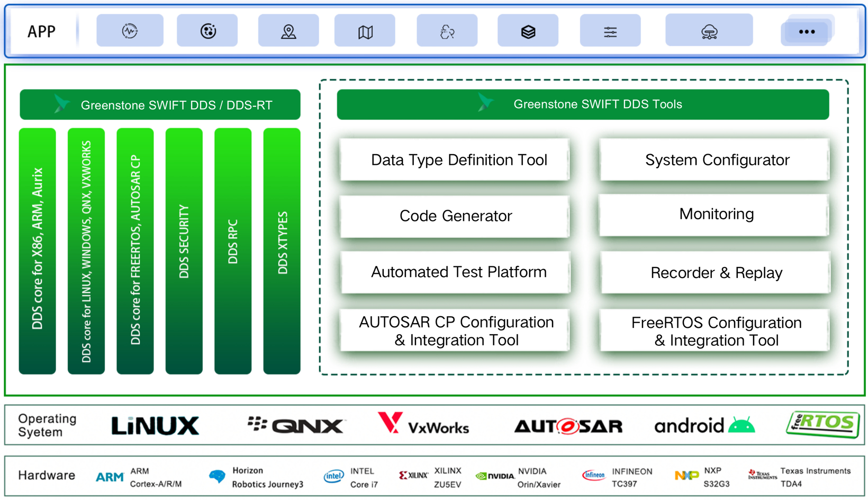Click the heartbeat monitor icon in APP bar
The image size is (868, 500).
130,31
